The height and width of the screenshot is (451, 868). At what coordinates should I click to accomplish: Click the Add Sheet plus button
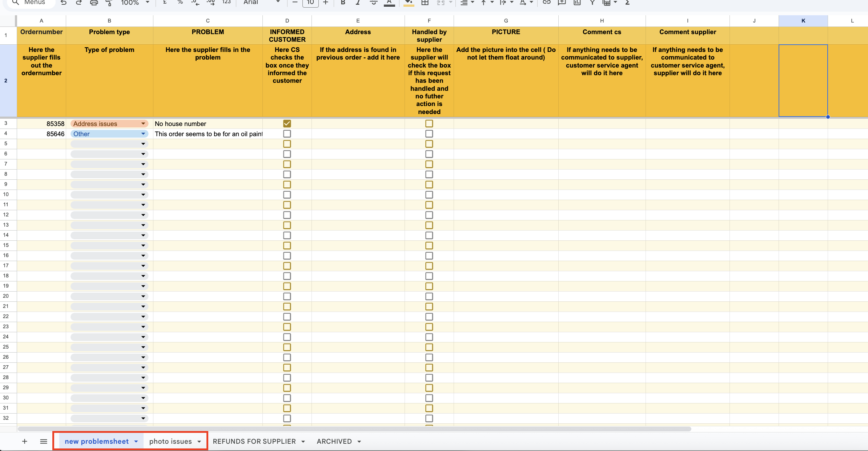pyautogui.click(x=24, y=442)
